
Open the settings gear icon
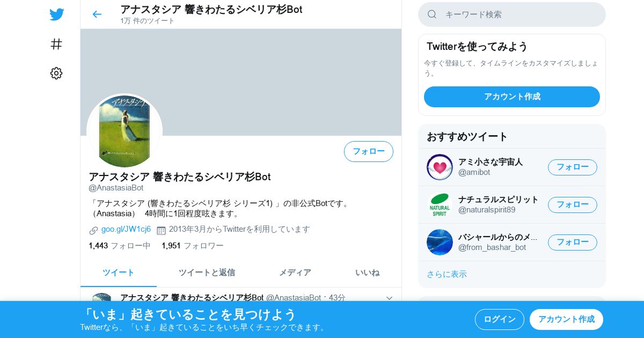[x=56, y=74]
